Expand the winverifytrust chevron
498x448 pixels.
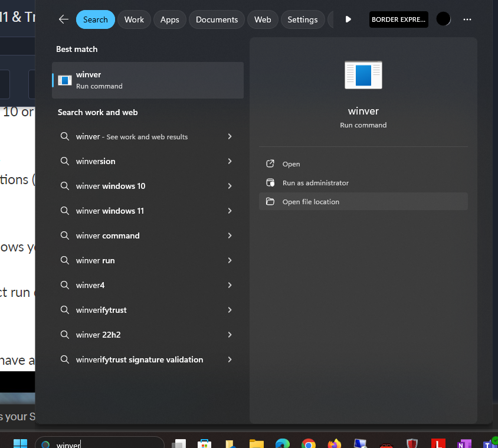pos(230,310)
